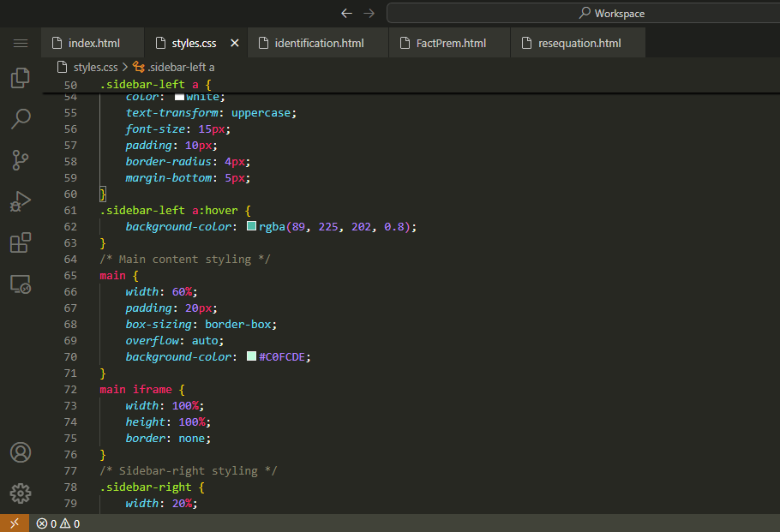Image resolution: width=780 pixels, height=532 pixels.
Task: Click the #C0FCDE color swatch
Action: click(x=252, y=356)
